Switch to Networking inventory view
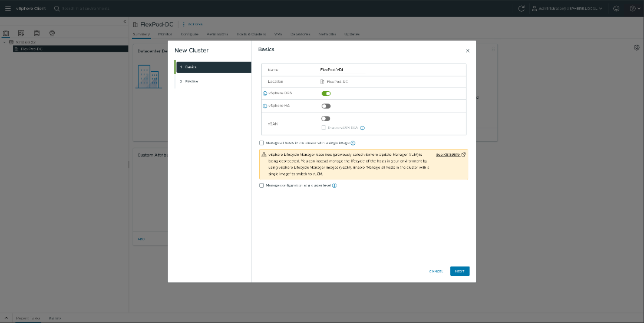The width and height of the screenshot is (644, 323). click(52, 33)
